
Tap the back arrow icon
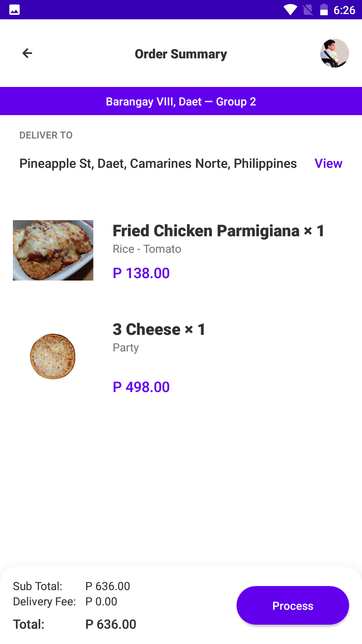[27, 53]
